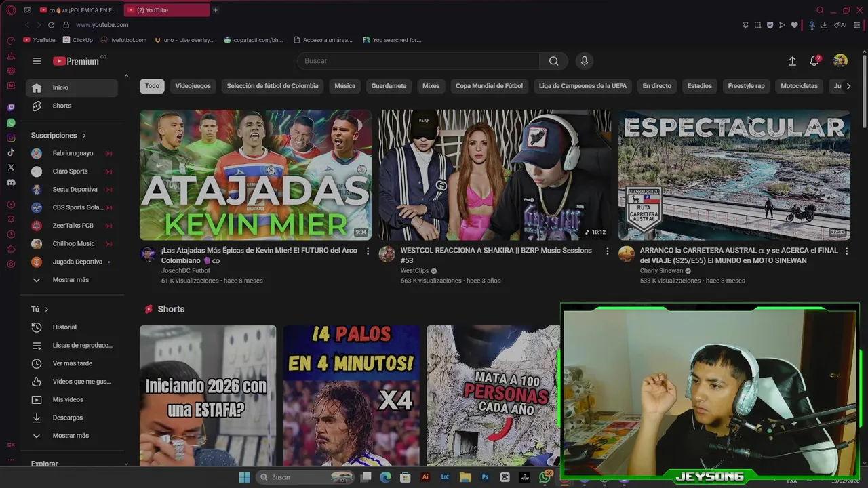This screenshot has width=868, height=488.
Task: Open the Windows Start menu
Action: [x=244, y=477]
